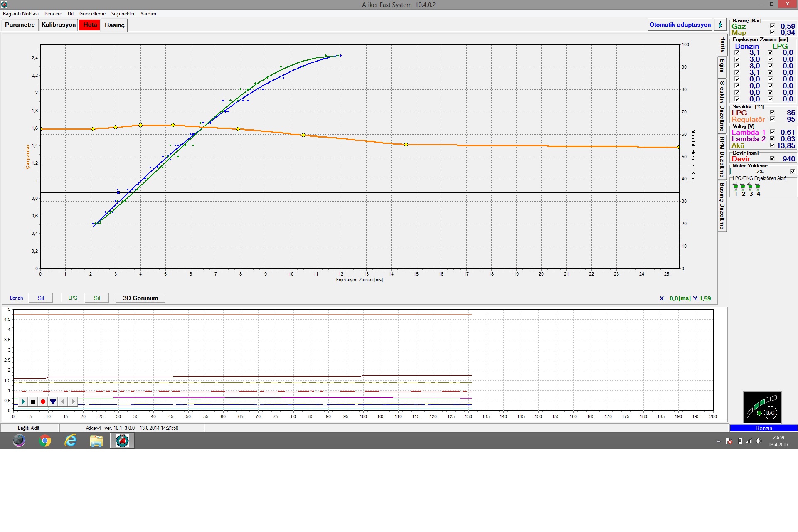798x532 pixels.
Task: Open Google Chrome from the taskbar
Action: click(x=45, y=441)
